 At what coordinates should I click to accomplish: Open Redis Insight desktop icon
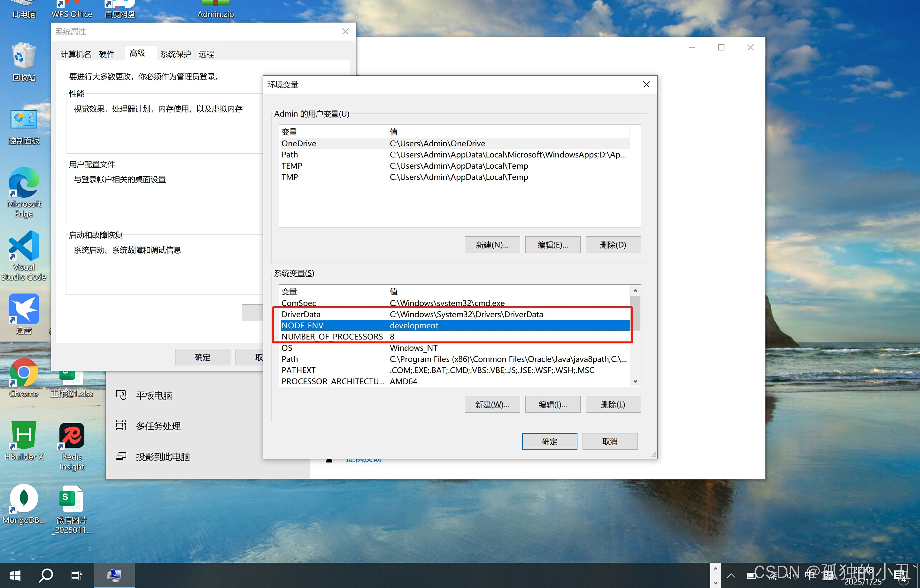[x=72, y=436]
